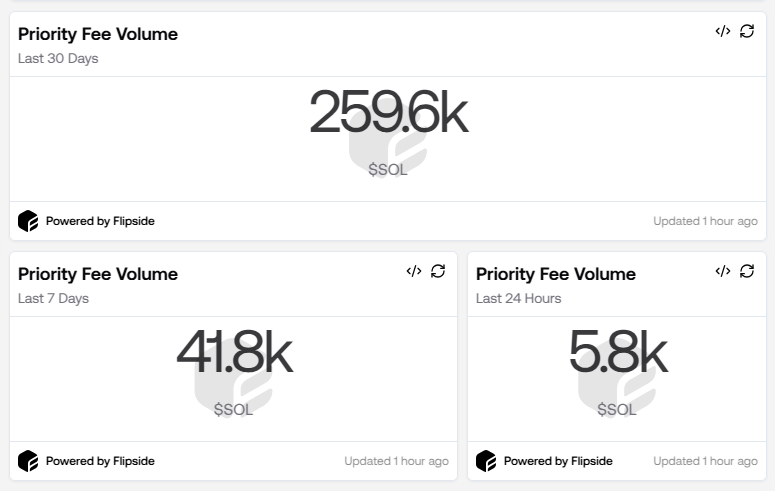
Task: Click Updated 1 hour ago in 7 Days card
Action: 396,461
